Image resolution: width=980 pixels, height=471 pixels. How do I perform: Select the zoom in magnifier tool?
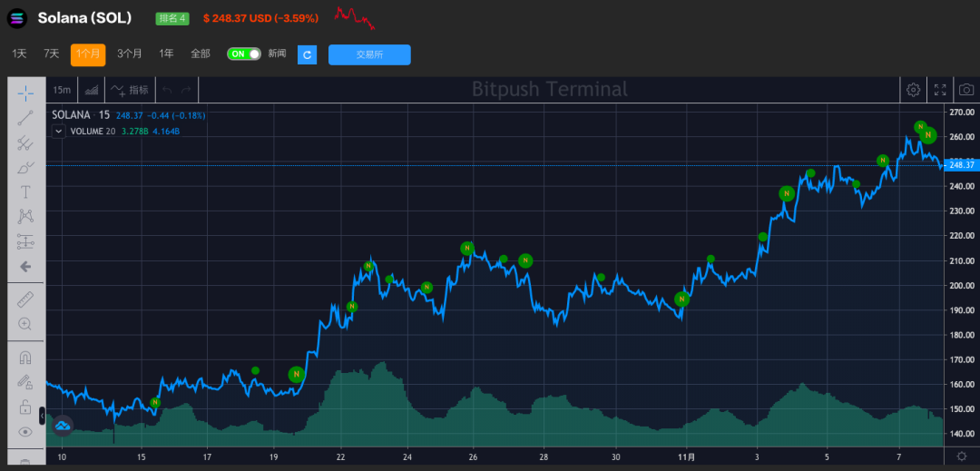tap(25, 324)
